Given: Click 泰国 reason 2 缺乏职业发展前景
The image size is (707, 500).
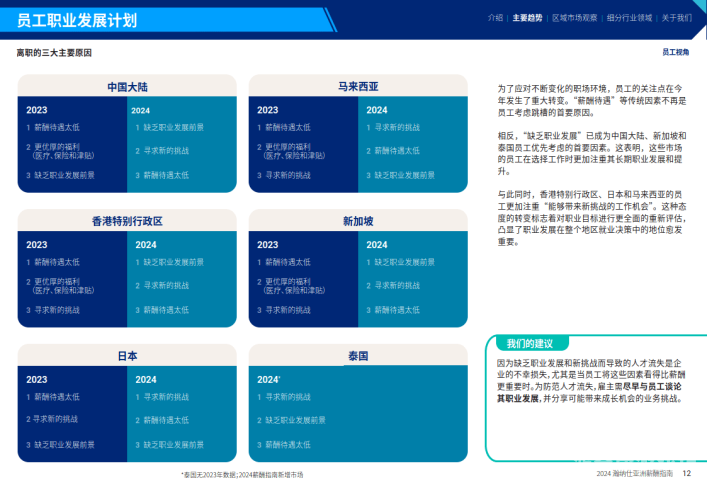Looking at the screenshot, I should tap(291, 420).
